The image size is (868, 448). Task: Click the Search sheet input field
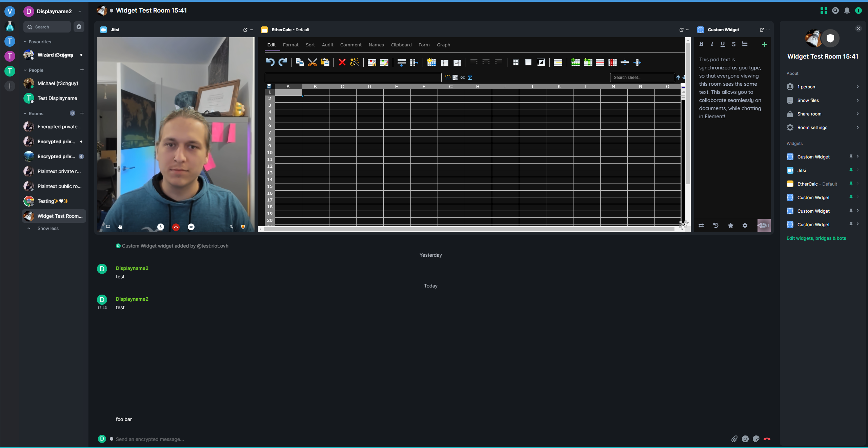click(x=642, y=77)
